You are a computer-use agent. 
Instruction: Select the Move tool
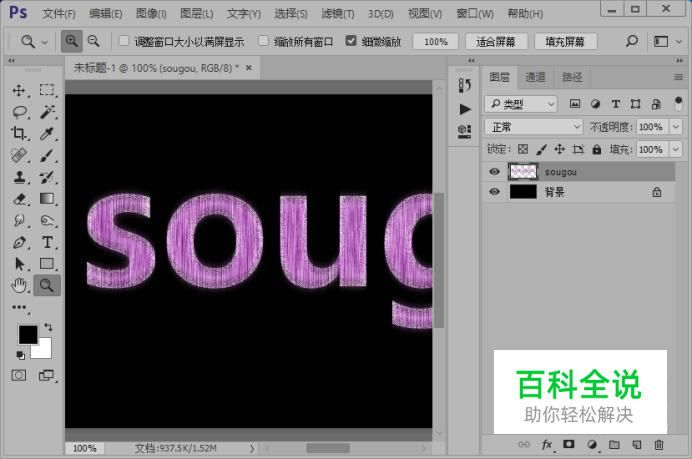(19, 90)
